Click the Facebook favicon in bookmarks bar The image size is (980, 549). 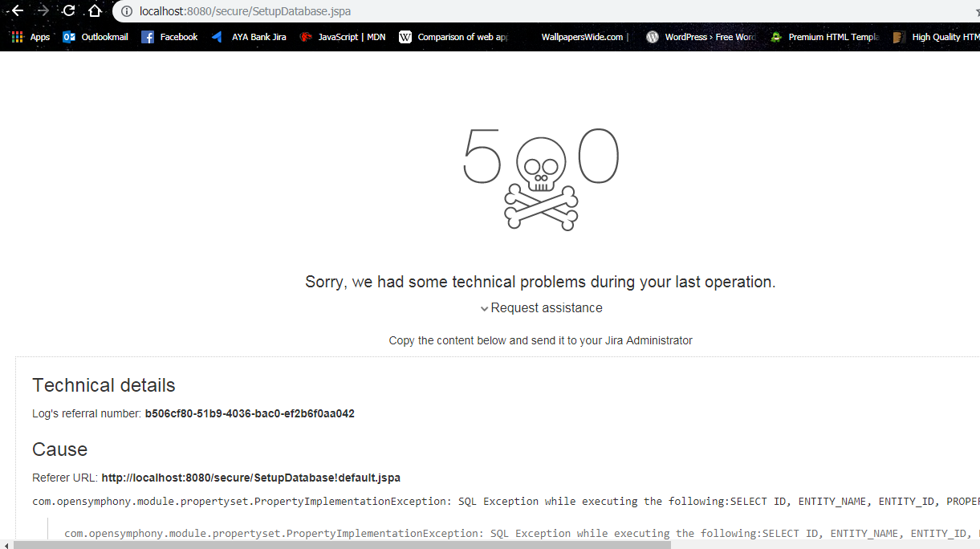click(x=148, y=37)
